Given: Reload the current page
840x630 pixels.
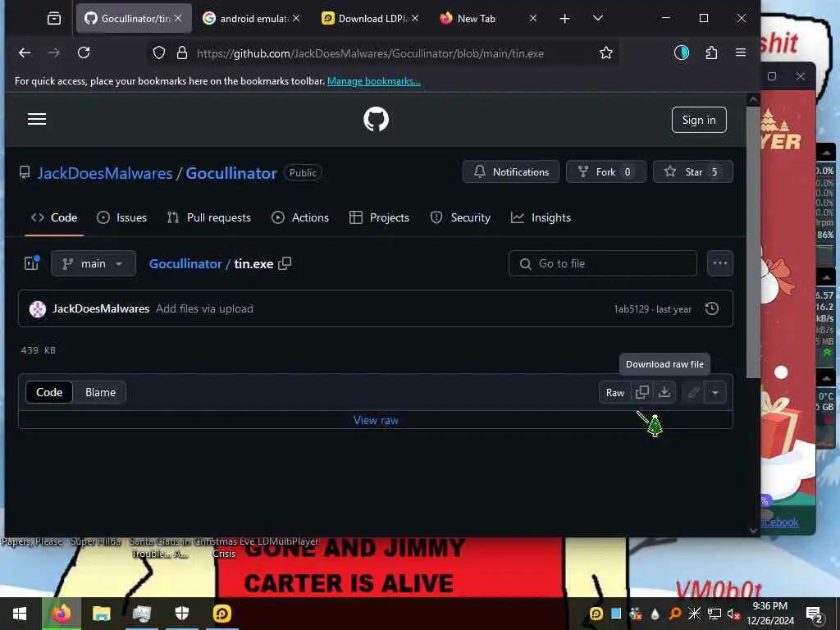Looking at the screenshot, I should (x=84, y=52).
